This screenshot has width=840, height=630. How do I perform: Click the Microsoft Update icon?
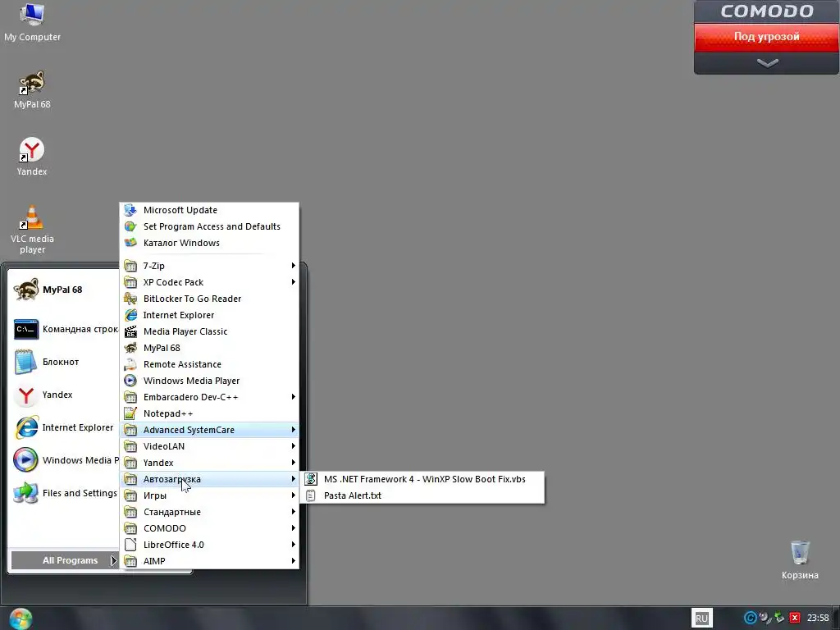(130, 210)
